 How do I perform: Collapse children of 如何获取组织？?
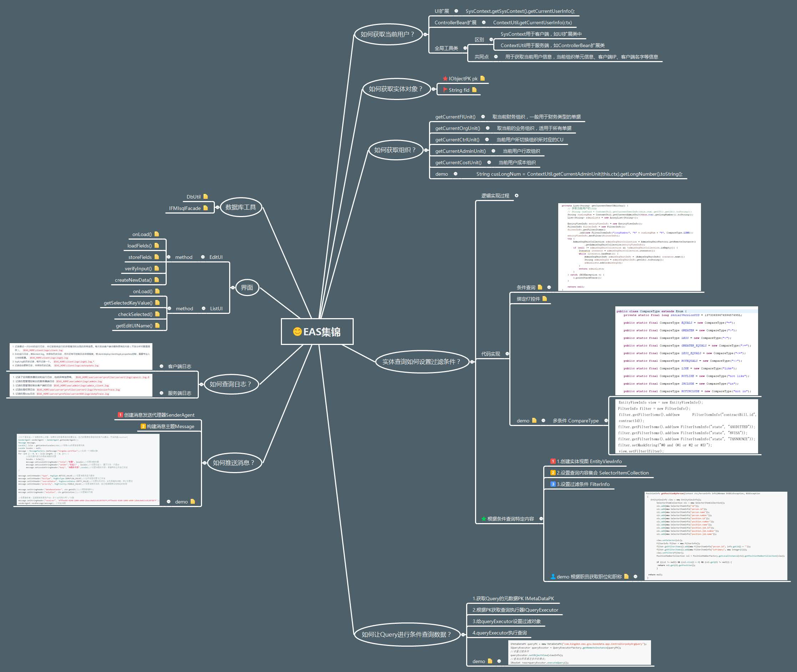426,150
